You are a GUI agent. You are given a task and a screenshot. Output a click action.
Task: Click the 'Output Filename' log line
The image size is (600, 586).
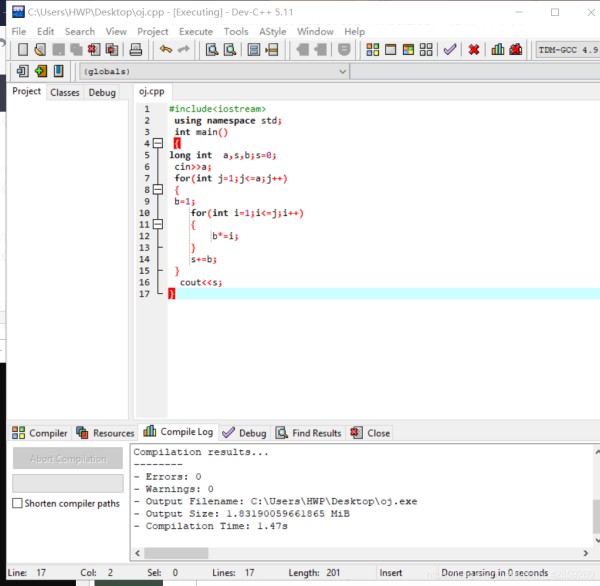[x=276, y=501]
